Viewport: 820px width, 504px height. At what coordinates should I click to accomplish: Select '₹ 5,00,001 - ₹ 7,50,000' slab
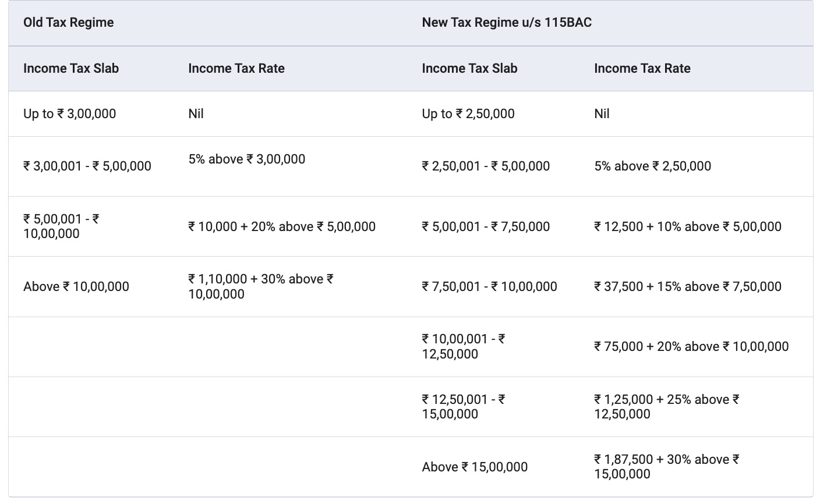pos(486,226)
